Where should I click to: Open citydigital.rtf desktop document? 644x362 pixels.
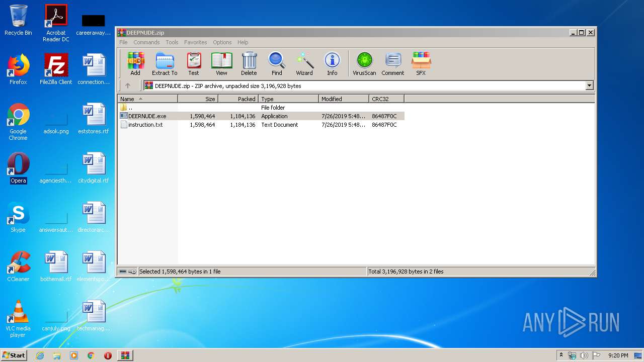(94, 168)
